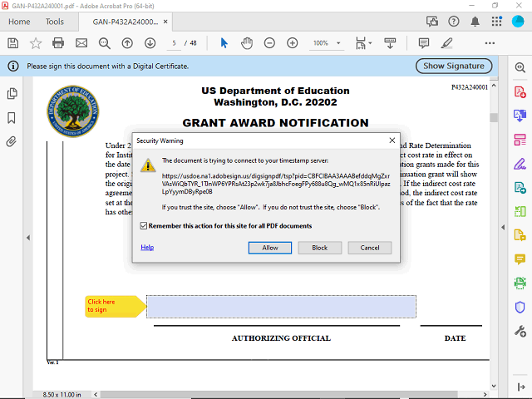The width and height of the screenshot is (532, 399).
Task: Open bookmarks panel
Action: [11, 118]
